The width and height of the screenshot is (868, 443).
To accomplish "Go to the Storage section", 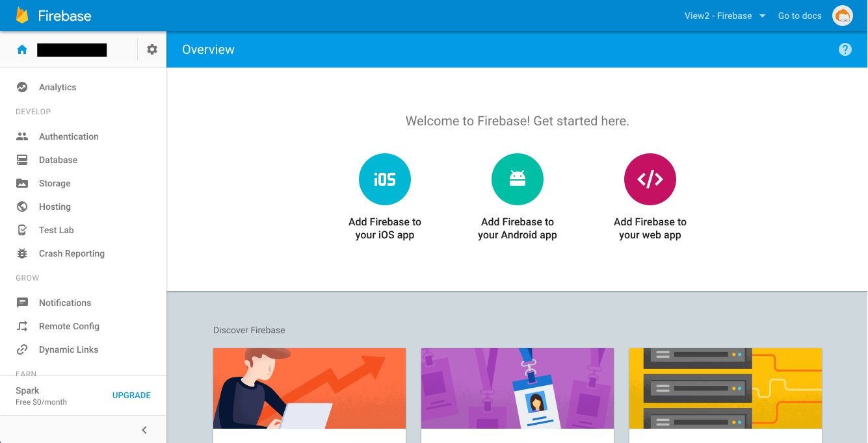I will (83, 183).
